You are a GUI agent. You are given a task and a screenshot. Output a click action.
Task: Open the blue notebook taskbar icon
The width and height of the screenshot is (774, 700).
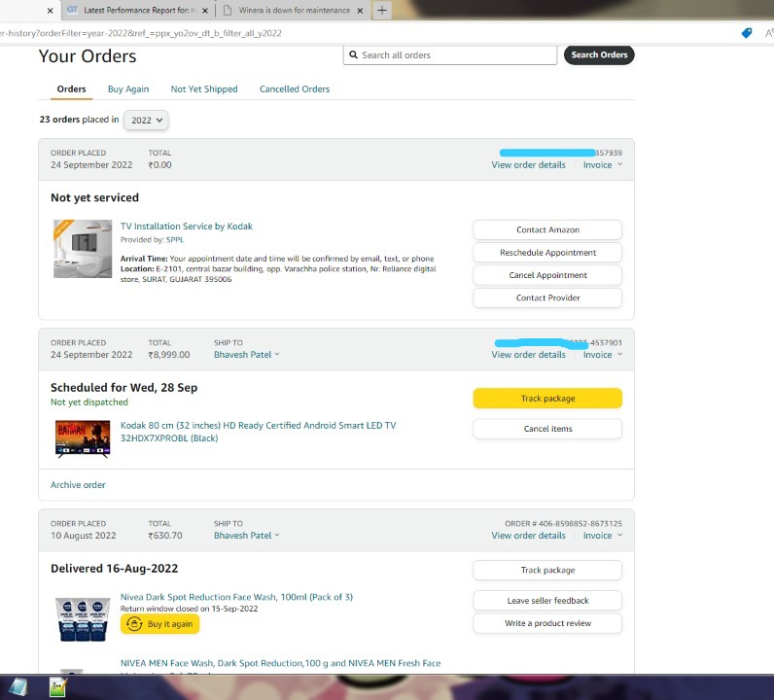point(18,687)
